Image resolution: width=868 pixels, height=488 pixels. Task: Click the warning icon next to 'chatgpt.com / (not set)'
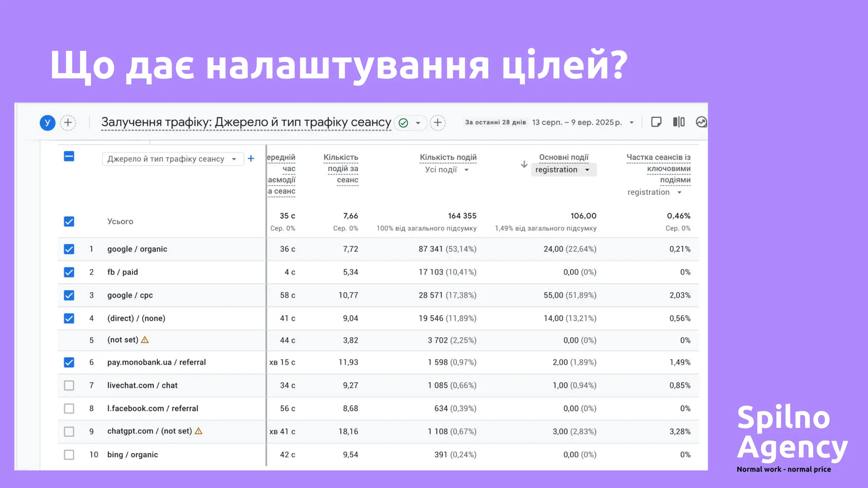198,431
